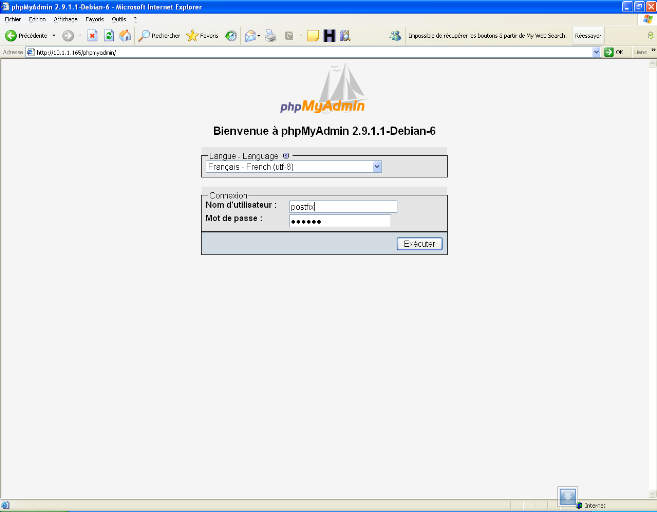Click the green OK go button
Screen dimensions: 657x512
614,52
